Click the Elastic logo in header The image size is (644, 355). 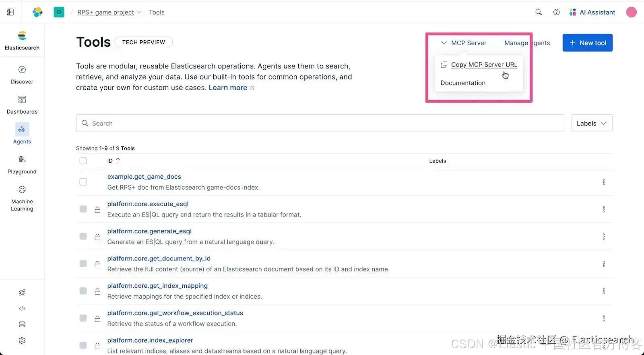(37, 12)
